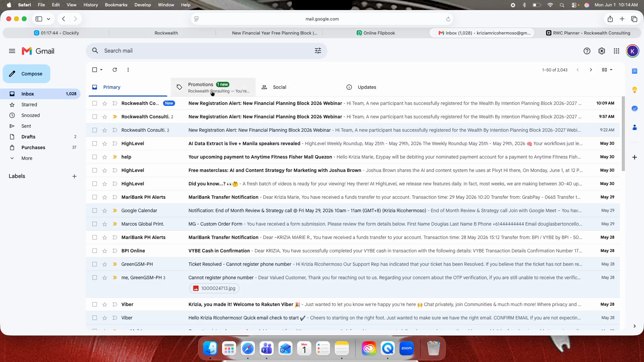The height and width of the screenshot is (362, 644).
Task: Switch to Social tab
Action: click(x=298, y=87)
